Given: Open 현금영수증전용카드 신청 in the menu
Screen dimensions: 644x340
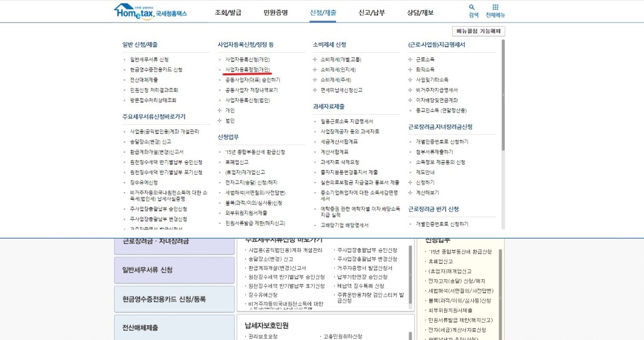Looking at the screenshot, I should click(156, 70).
